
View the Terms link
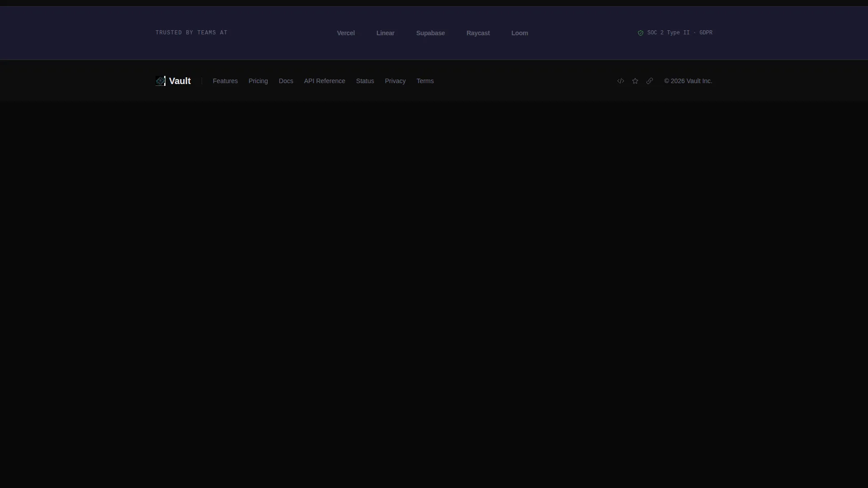coord(425,81)
